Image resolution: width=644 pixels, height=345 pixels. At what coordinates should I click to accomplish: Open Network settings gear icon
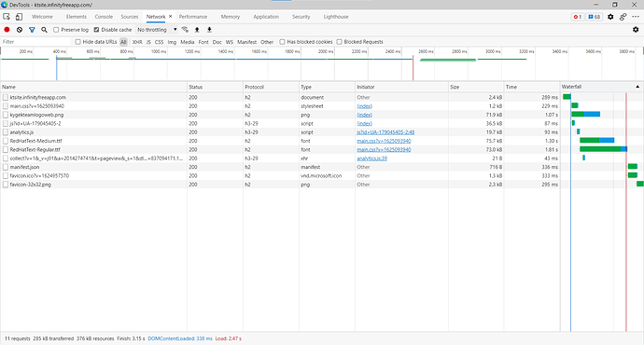pyautogui.click(x=636, y=30)
